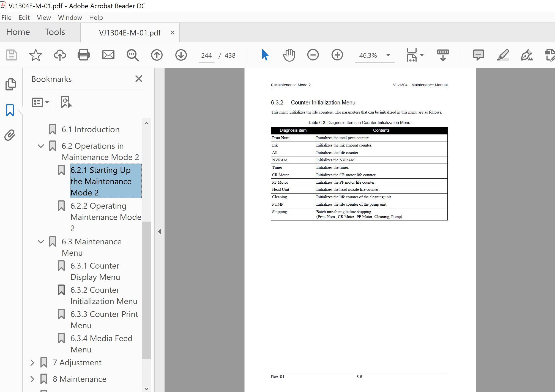Find current bookmark icon
555x392 pixels.
[x=66, y=102]
